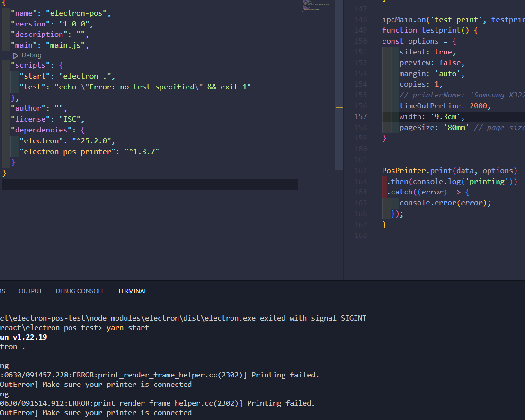Click the silent: true option line
The image size is (525, 420).
pos(427,52)
